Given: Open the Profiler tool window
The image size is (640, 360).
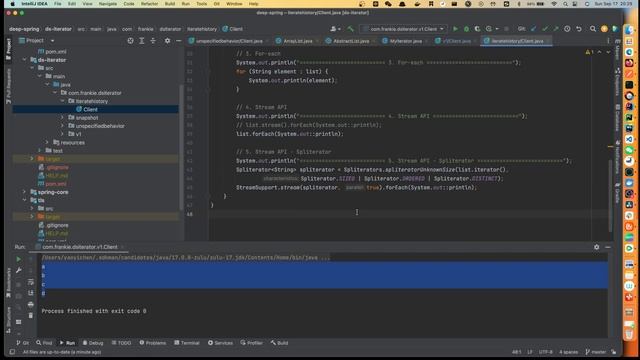Looking at the screenshot, I should (x=251, y=343).
